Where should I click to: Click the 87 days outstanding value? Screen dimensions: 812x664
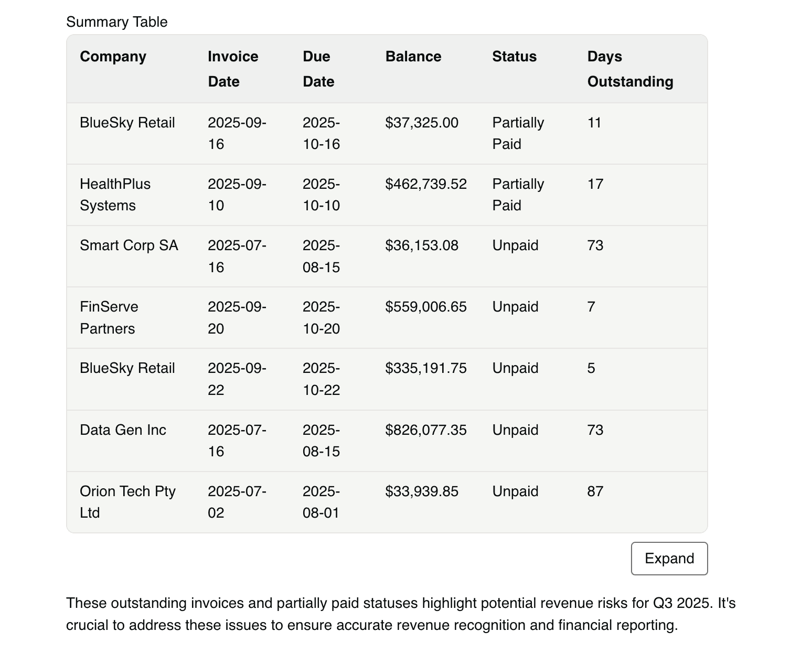point(595,491)
